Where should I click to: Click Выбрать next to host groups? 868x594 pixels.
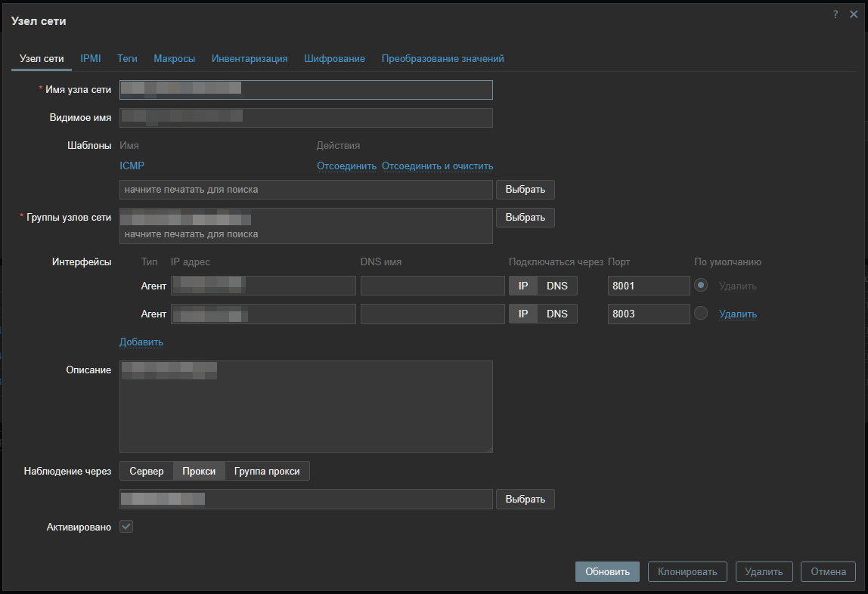525,218
